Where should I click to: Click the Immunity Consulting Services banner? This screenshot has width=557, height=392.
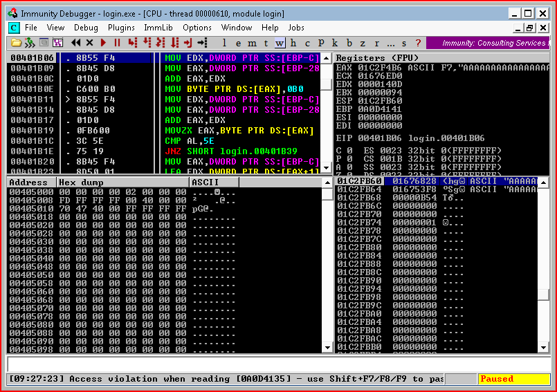point(488,43)
